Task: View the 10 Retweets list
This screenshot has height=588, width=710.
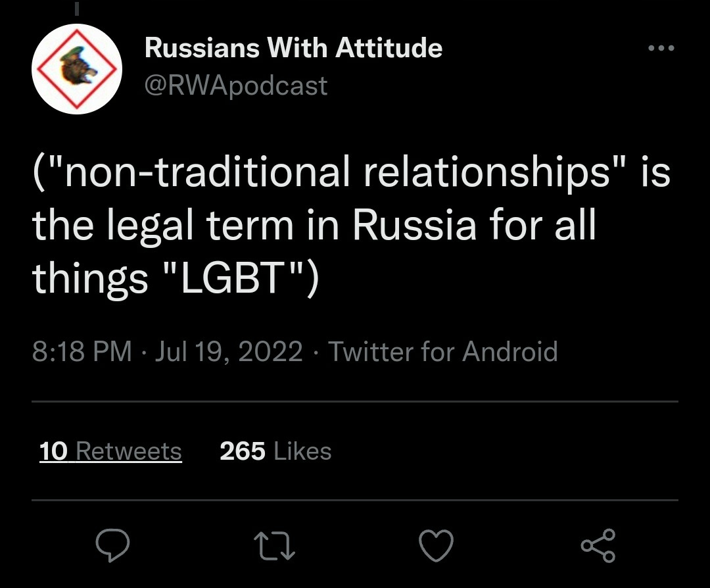Action: (110, 451)
